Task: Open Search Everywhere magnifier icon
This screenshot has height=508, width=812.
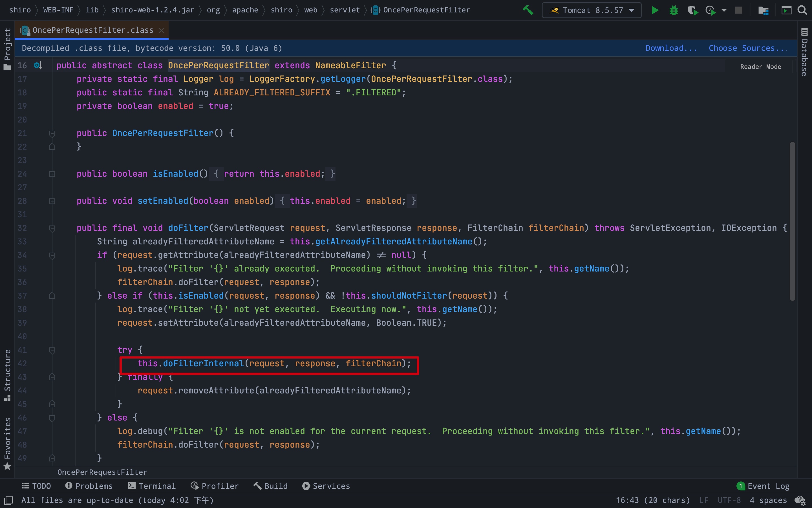Action: coord(802,10)
